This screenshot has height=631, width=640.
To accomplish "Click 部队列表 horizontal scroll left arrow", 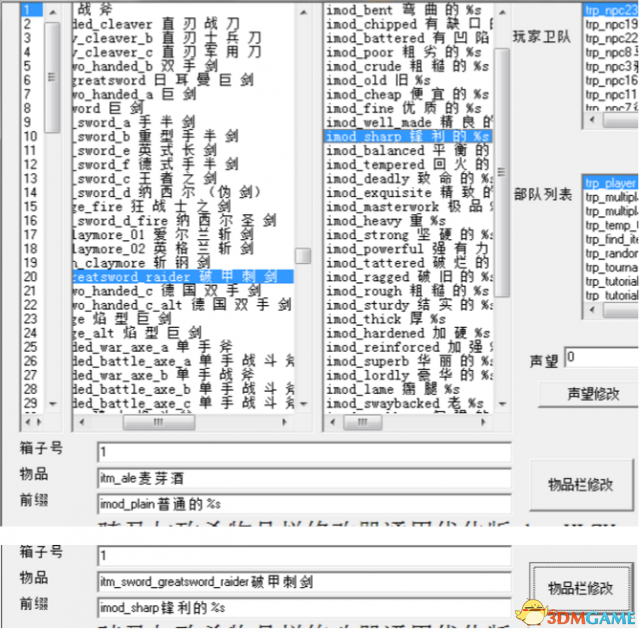I will pos(592,310).
